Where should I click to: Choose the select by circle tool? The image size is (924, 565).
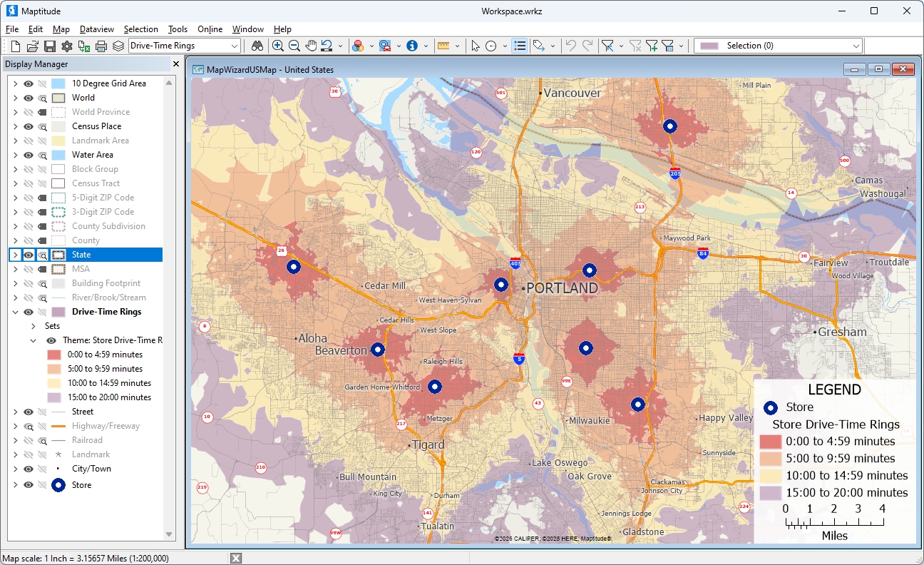coord(491,46)
